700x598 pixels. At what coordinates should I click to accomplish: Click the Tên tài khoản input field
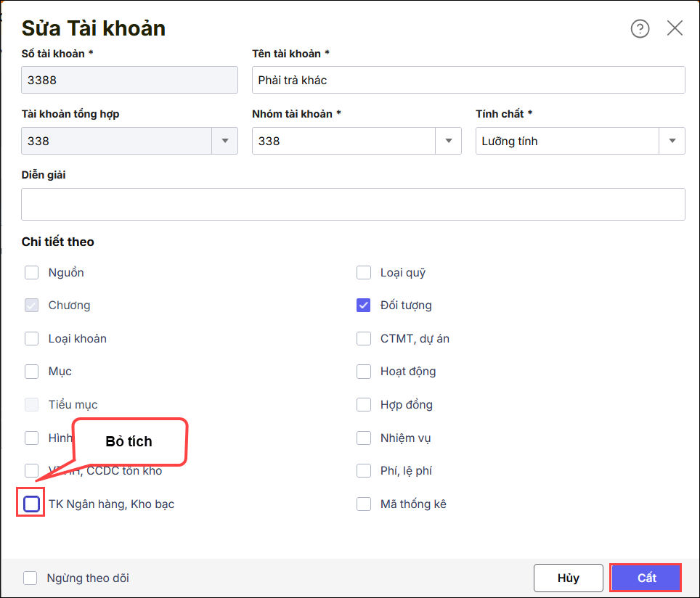point(468,81)
